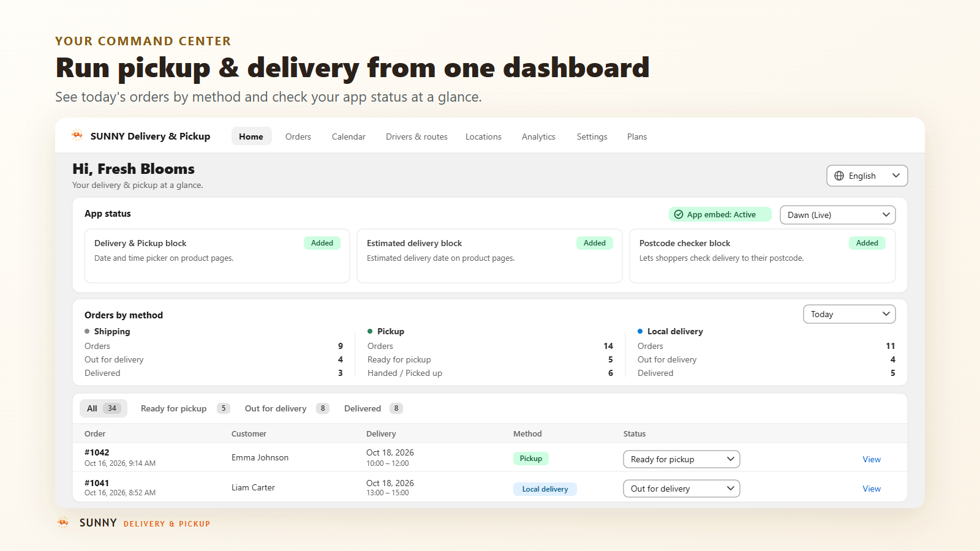Viewport: 980px width, 551px height.
Task: Open the Analytics page
Action: point(538,137)
